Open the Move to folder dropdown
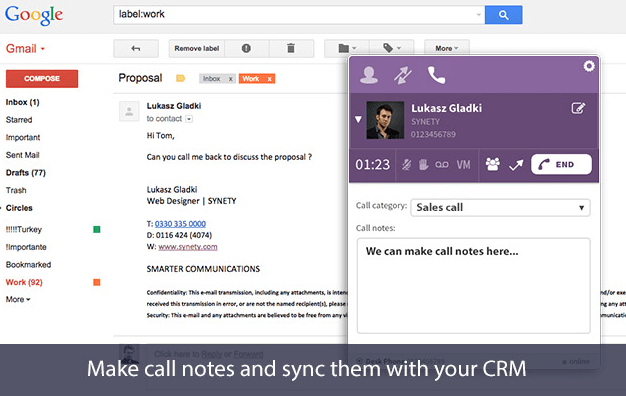Viewport: 626px width, 396px height. (347, 48)
